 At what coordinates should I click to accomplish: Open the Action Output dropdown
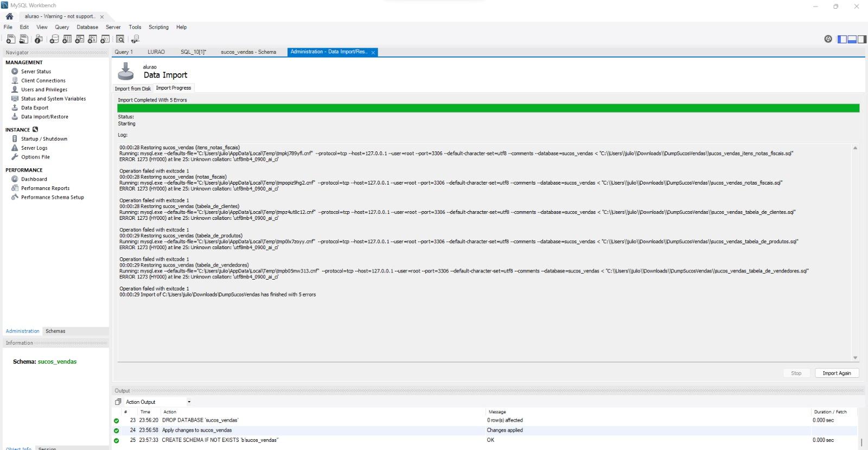[158, 402]
